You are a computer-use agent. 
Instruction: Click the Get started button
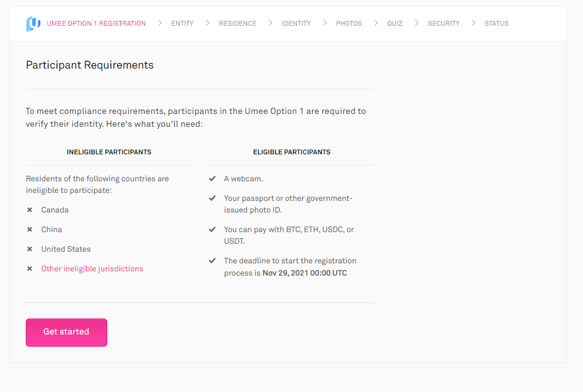click(x=67, y=332)
